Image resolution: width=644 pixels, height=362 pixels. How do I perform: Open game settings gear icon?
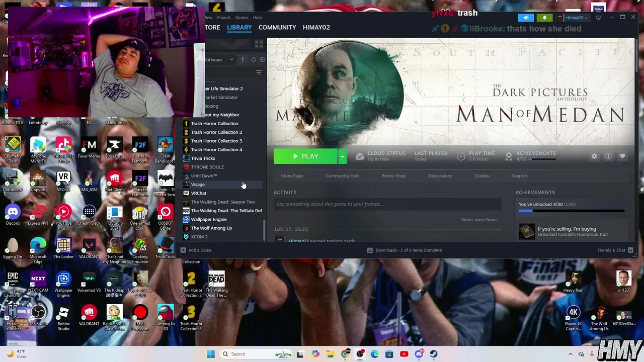[x=594, y=156]
